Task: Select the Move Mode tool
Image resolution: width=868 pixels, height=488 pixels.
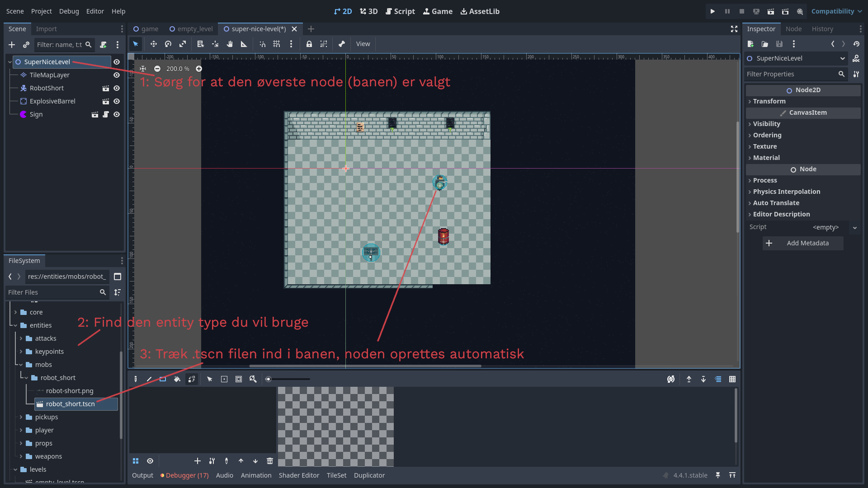Action: [154, 44]
